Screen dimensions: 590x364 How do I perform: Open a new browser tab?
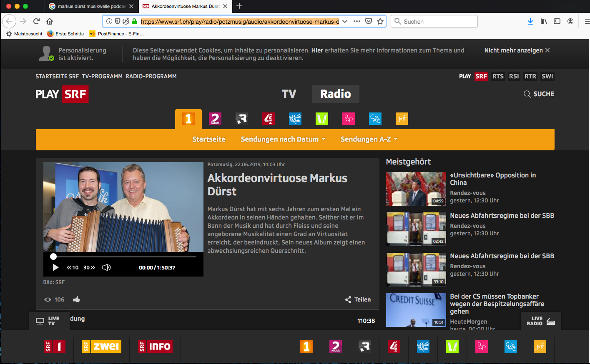(239, 6)
